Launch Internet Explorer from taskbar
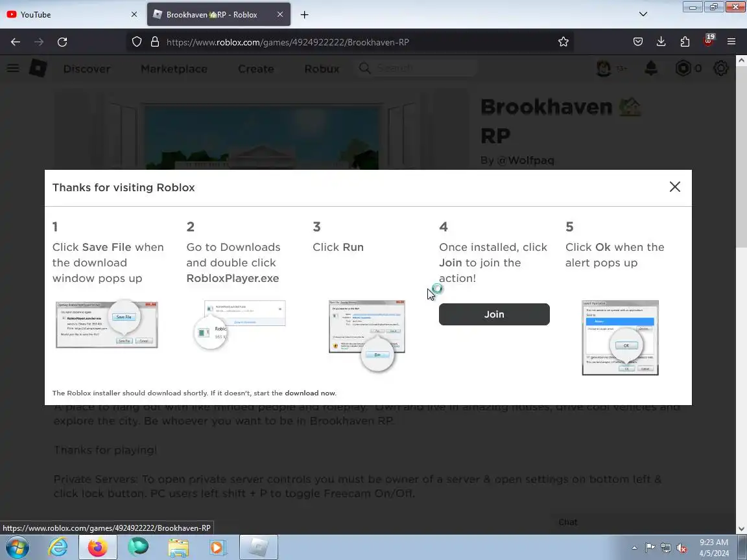 58,547
